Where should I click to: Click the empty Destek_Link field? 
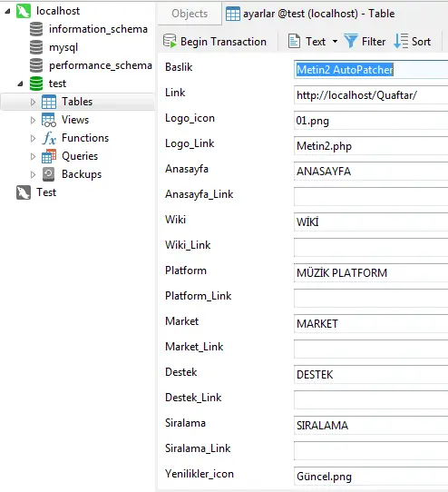[371, 400]
